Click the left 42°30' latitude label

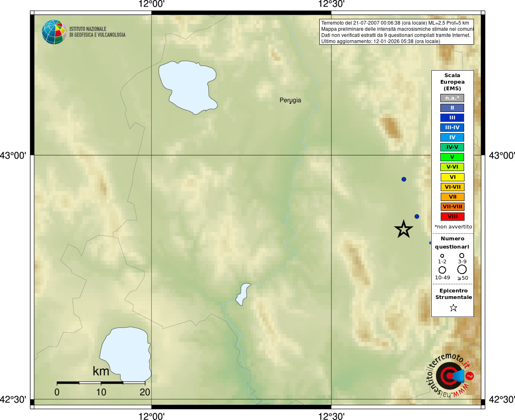coord(13,399)
